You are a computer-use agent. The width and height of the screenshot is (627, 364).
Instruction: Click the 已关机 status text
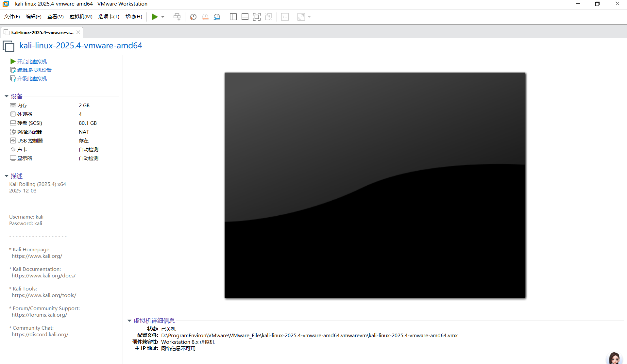[x=168, y=329]
